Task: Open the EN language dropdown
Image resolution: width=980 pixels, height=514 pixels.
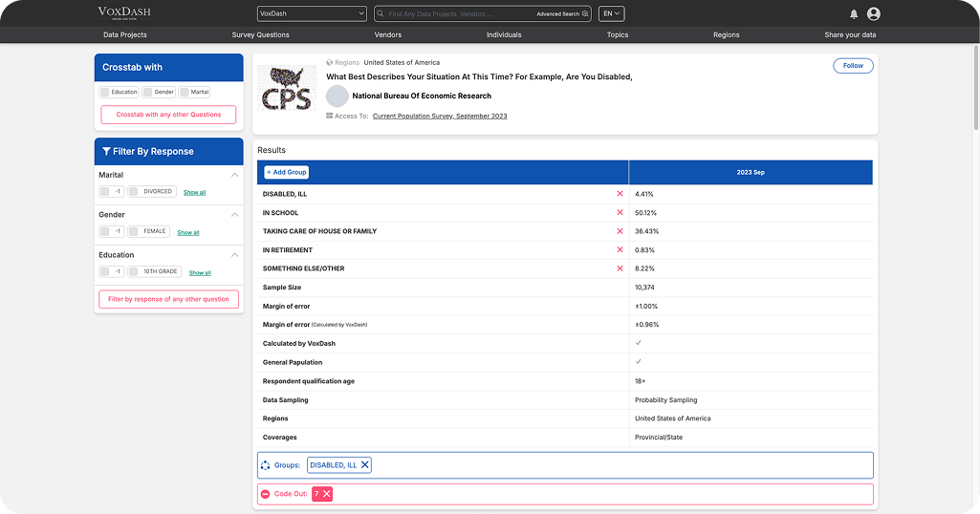Action: pyautogui.click(x=611, y=13)
